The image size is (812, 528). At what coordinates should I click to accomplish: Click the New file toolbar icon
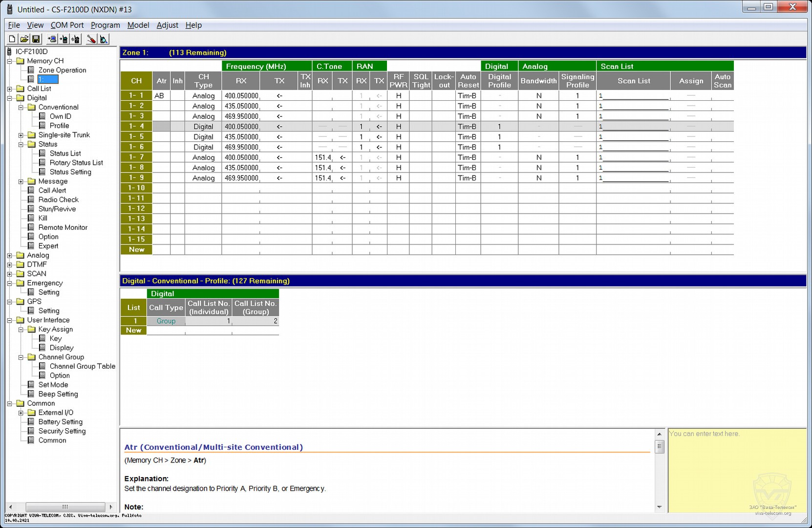coord(12,39)
